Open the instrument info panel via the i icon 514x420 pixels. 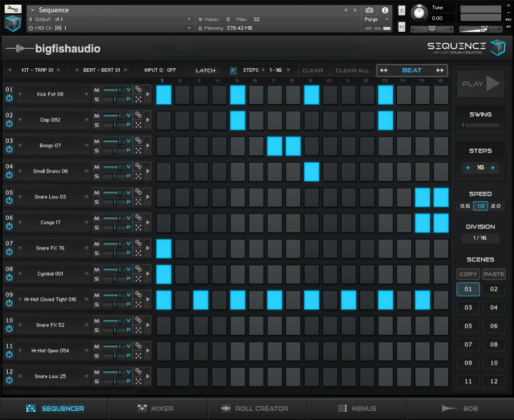click(384, 10)
